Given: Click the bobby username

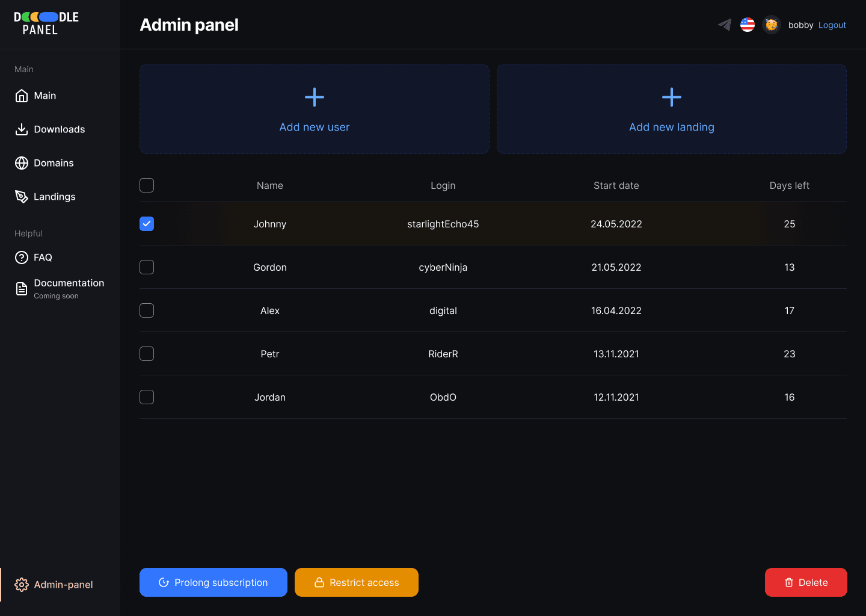Looking at the screenshot, I should point(800,25).
